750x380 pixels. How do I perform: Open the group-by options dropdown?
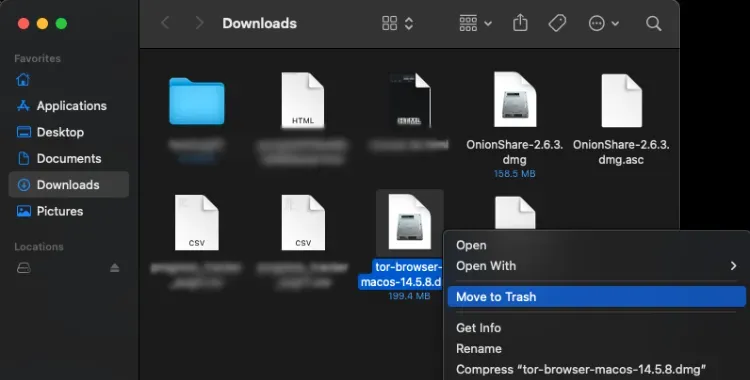tap(474, 23)
